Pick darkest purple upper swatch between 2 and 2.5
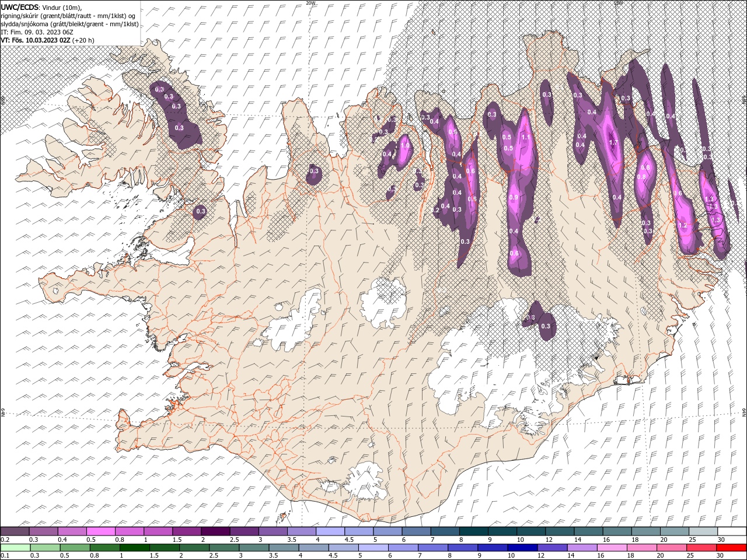The height and width of the screenshot is (560, 747). pyautogui.click(x=215, y=531)
